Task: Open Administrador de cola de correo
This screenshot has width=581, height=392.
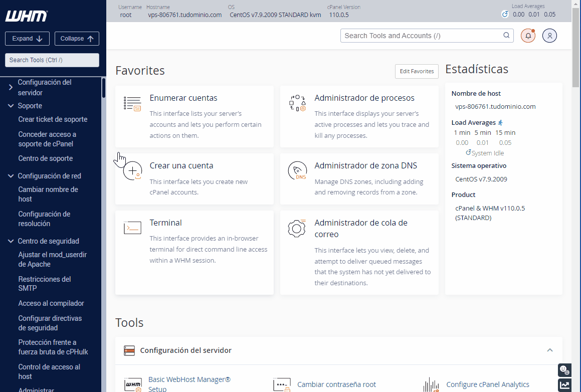Action: [361, 228]
